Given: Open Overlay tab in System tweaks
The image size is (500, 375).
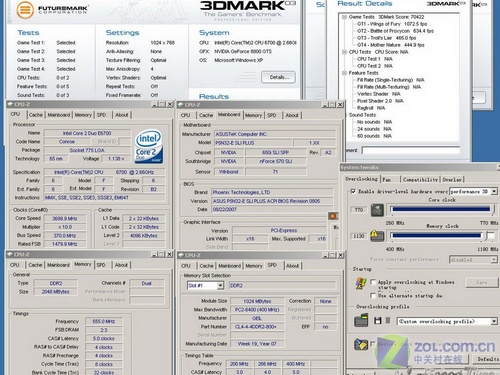Looking at the screenshot, I should [452, 180].
